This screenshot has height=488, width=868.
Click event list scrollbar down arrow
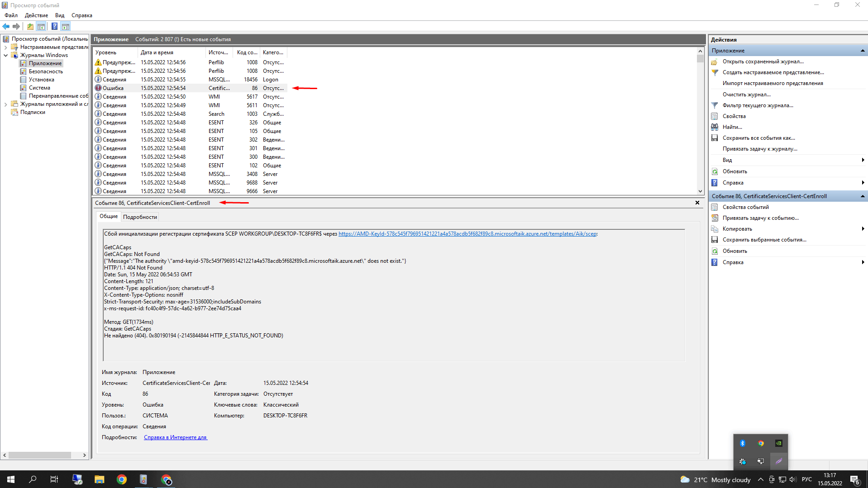click(700, 191)
